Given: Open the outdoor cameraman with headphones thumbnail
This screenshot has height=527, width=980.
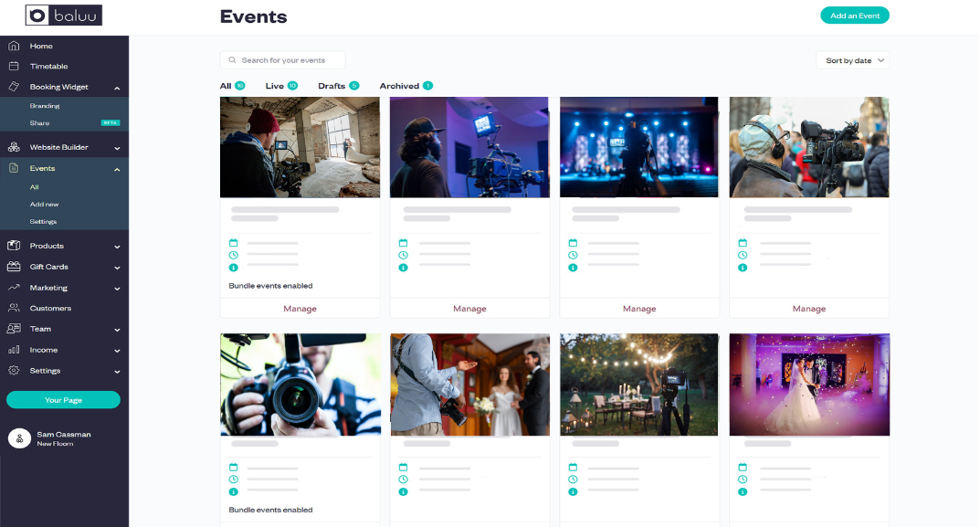Looking at the screenshot, I should [808, 147].
